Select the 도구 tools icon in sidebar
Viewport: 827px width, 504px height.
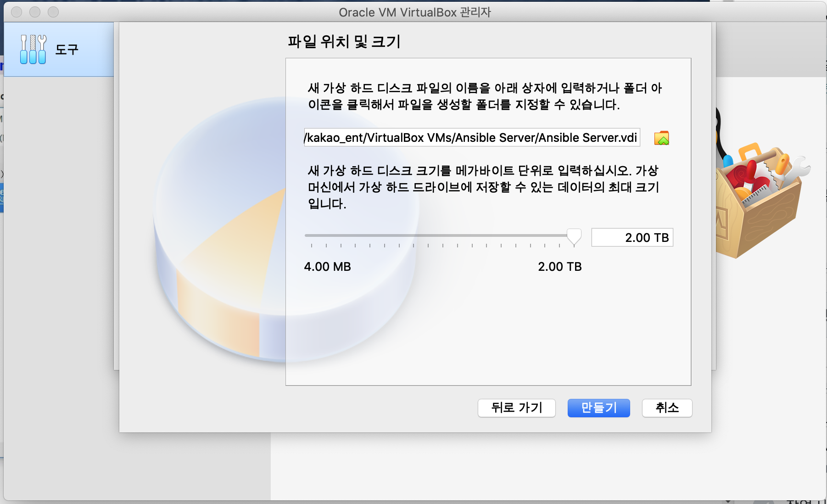click(33, 49)
